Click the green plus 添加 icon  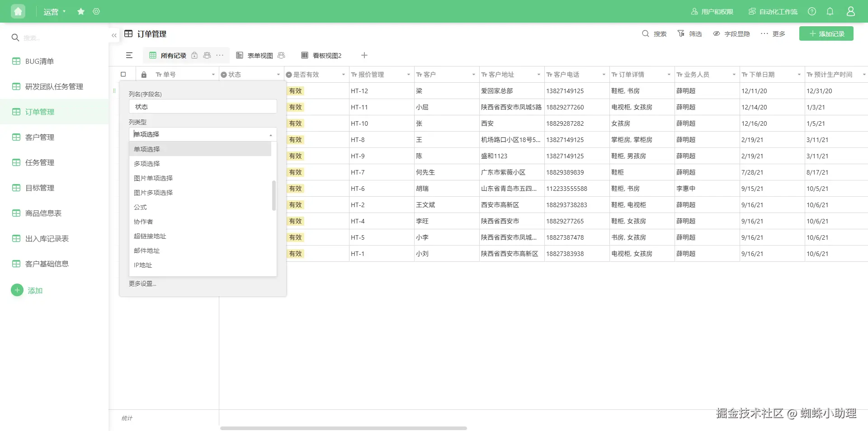point(17,290)
